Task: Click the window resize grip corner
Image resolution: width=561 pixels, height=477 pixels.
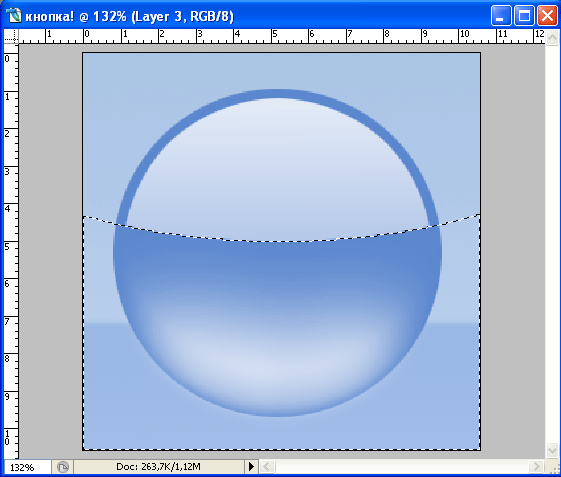Action: coord(553,467)
